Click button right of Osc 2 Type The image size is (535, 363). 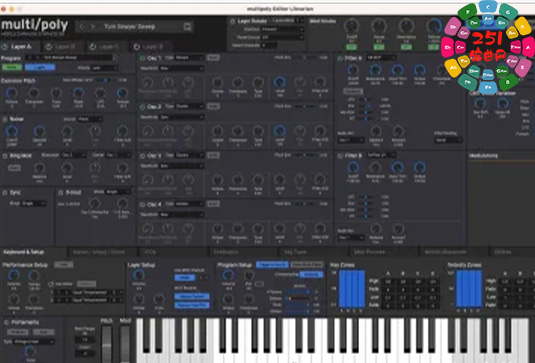[x=213, y=107]
